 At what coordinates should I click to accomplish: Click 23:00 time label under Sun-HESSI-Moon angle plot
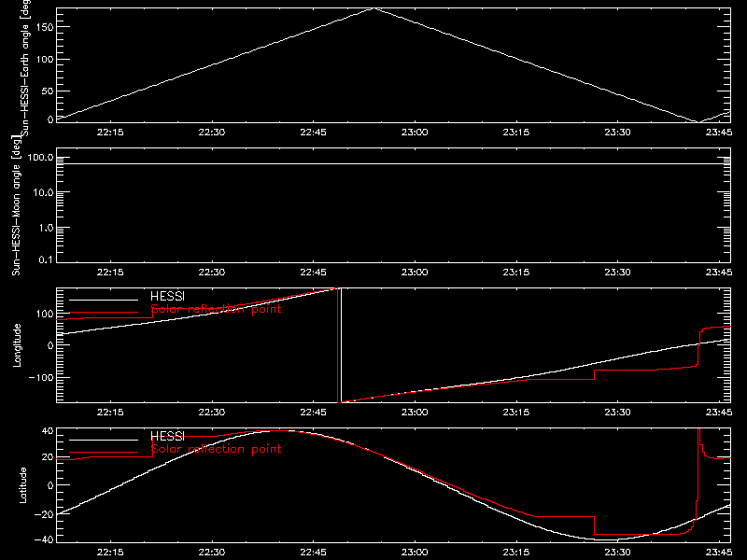point(415,273)
